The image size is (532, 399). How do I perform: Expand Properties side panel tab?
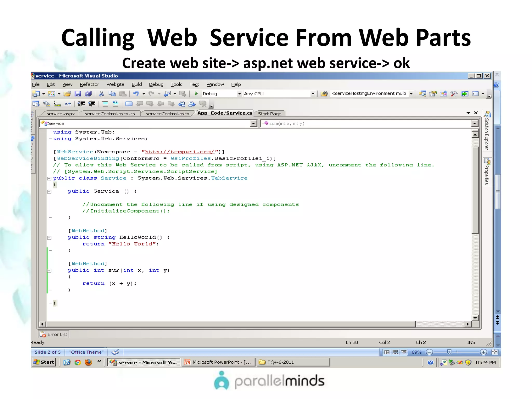click(487, 171)
